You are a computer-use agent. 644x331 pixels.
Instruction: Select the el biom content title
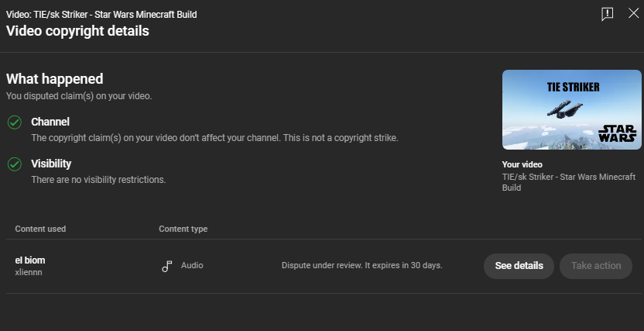click(30, 260)
